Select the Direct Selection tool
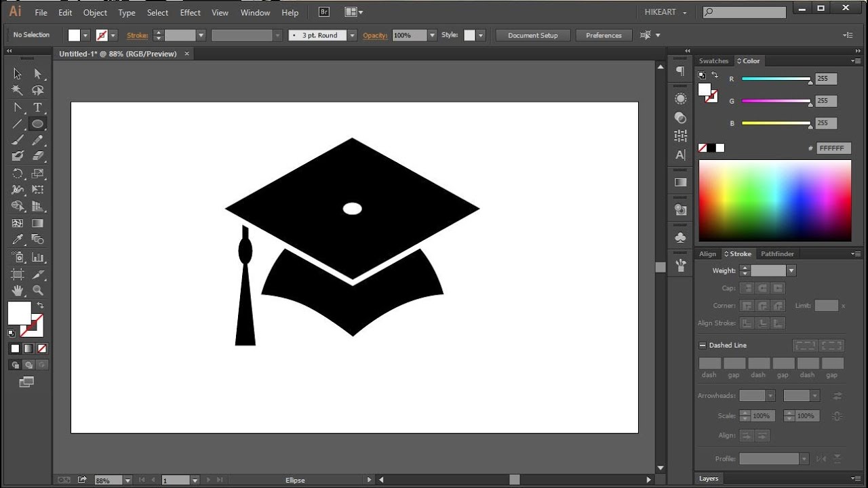Screen dimensions: 868x488 coord(38,74)
